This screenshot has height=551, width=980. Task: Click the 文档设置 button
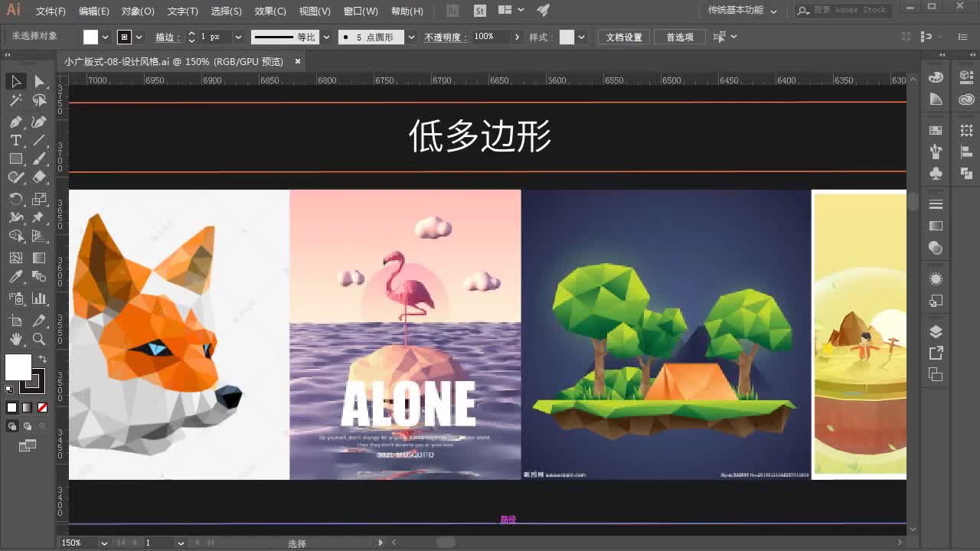(x=624, y=37)
